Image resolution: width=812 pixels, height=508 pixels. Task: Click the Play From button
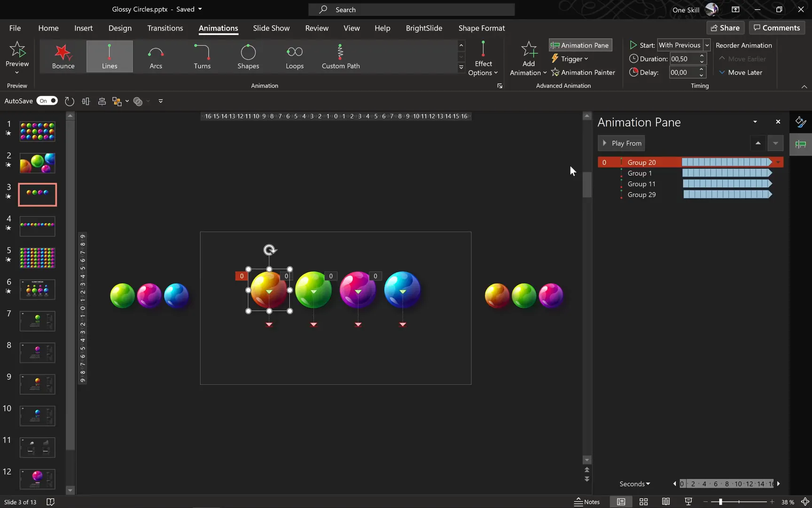click(x=621, y=143)
